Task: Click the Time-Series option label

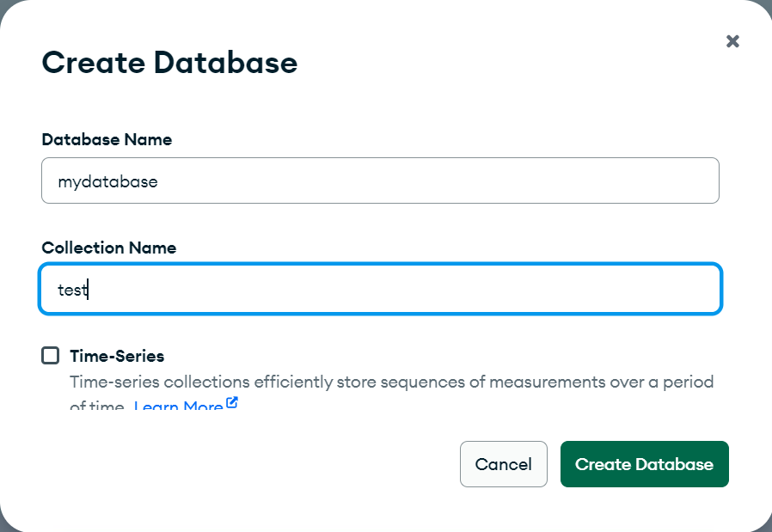Action: [117, 356]
